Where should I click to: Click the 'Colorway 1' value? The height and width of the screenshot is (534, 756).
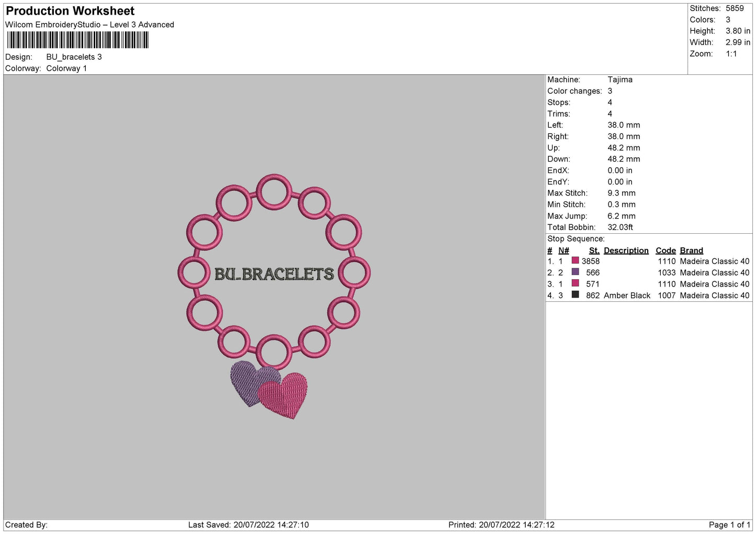pyautogui.click(x=66, y=69)
